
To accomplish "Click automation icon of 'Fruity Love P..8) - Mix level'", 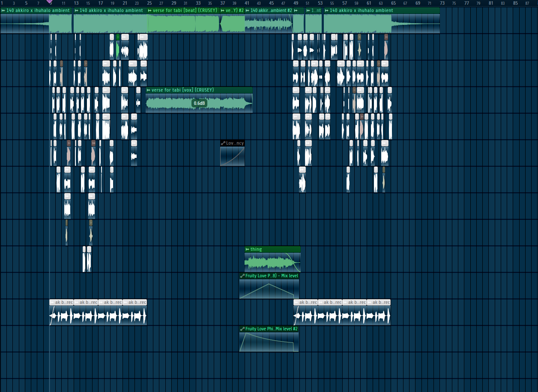I will point(242,276).
